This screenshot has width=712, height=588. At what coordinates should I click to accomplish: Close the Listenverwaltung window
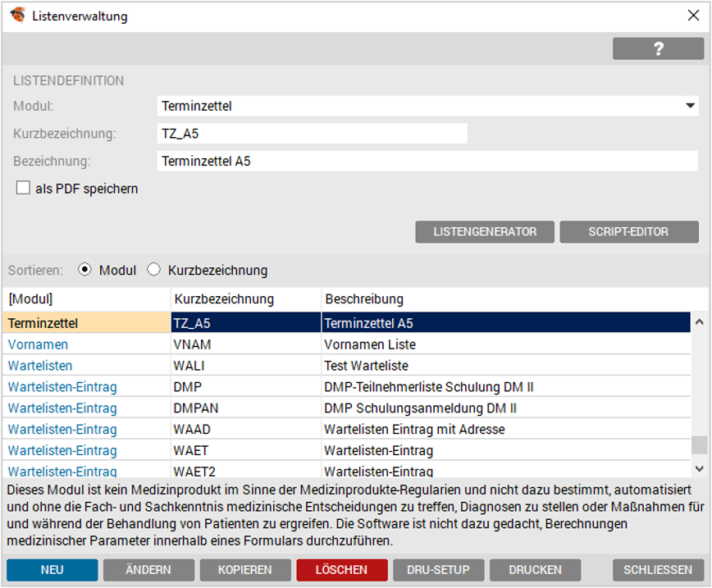click(x=693, y=16)
